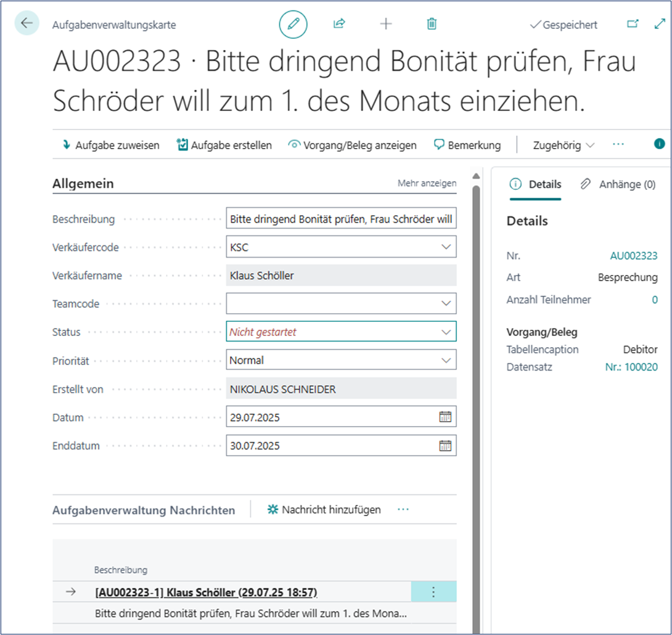Screen dimensions: 672x635
Task: Open the Status dropdown
Action: [x=446, y=332]
